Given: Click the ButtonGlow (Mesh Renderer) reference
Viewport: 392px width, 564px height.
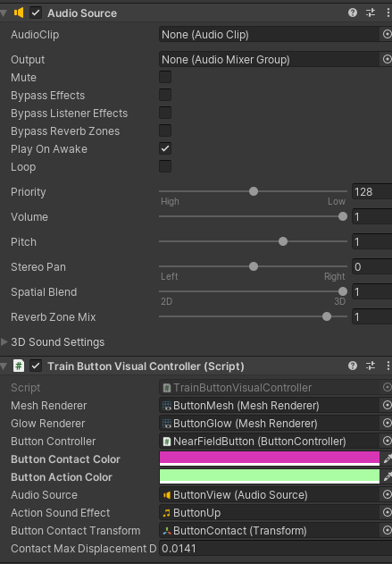Looking at the screenshot, I should click(270, 424).
